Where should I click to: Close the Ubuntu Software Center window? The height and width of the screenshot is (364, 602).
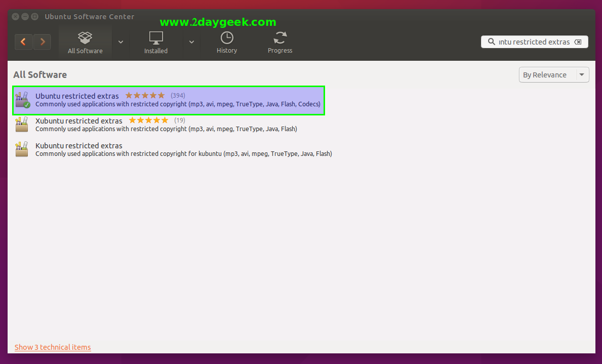point(15,17)
